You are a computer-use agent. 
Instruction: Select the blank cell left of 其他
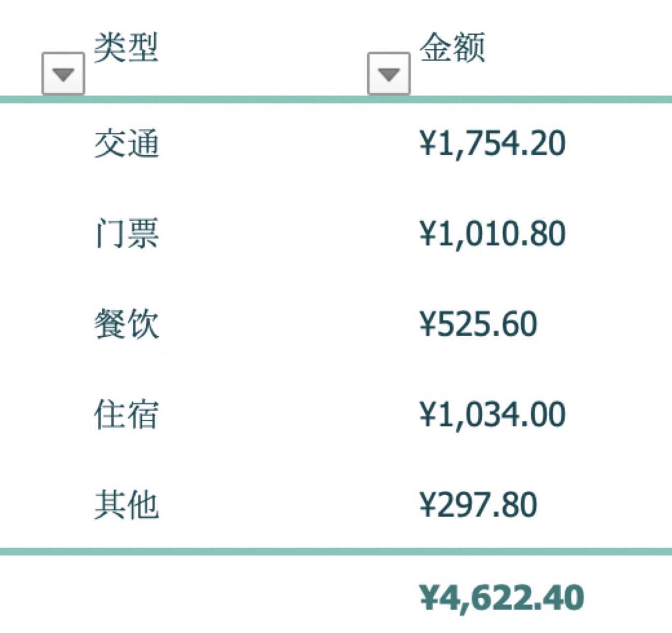tap(44, 505)
